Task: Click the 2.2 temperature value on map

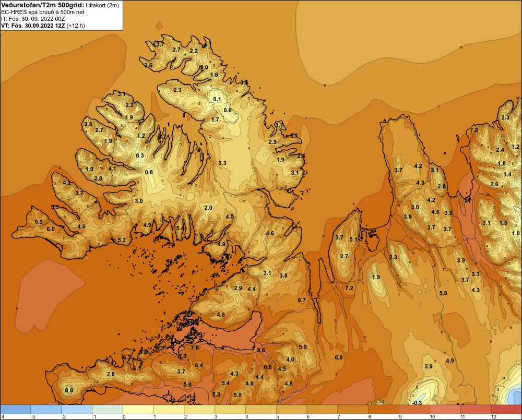Action: tap(194, 51)
